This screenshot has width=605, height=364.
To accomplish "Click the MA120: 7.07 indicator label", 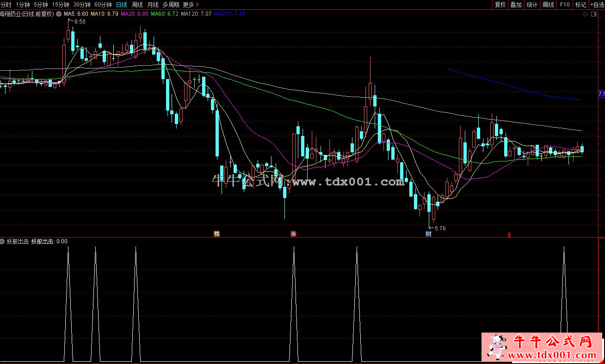I will [x=196, y=14].
